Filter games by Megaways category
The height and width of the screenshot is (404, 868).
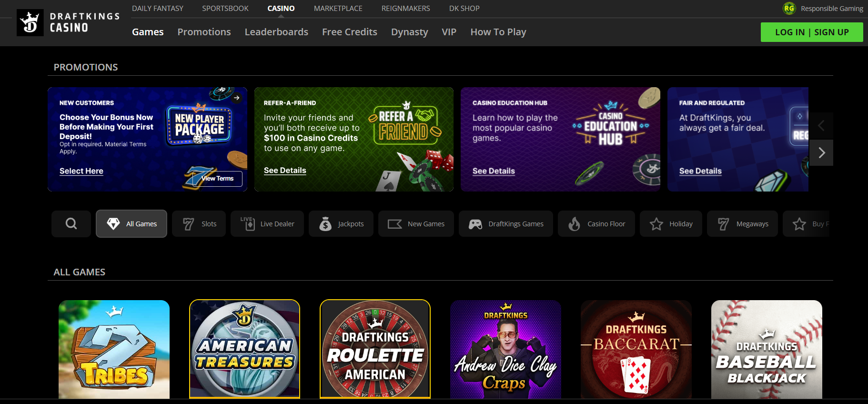click(742, 223)
